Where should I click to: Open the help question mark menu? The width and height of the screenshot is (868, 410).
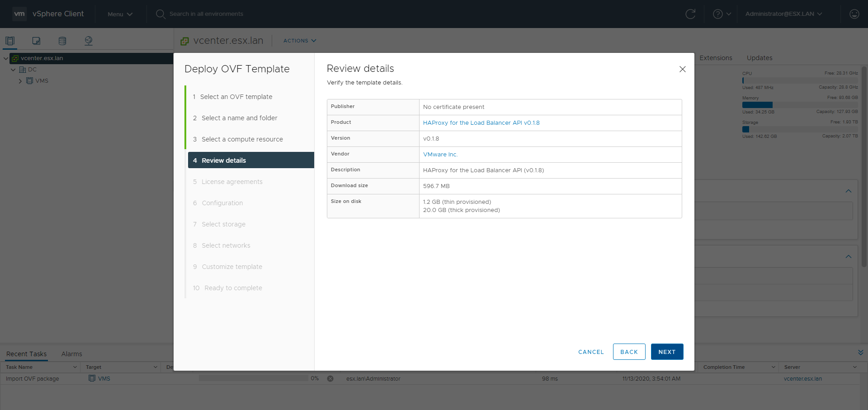tap(722, 14)
